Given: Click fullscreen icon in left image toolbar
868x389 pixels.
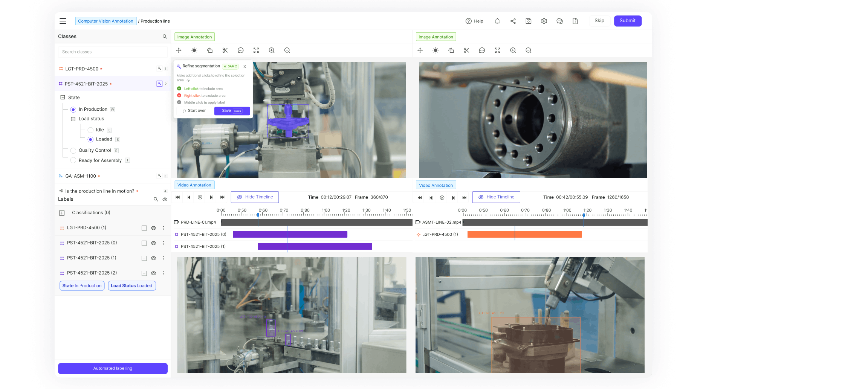Looking at the screenshot, I should pyautogui.click(x=256, y=50).
